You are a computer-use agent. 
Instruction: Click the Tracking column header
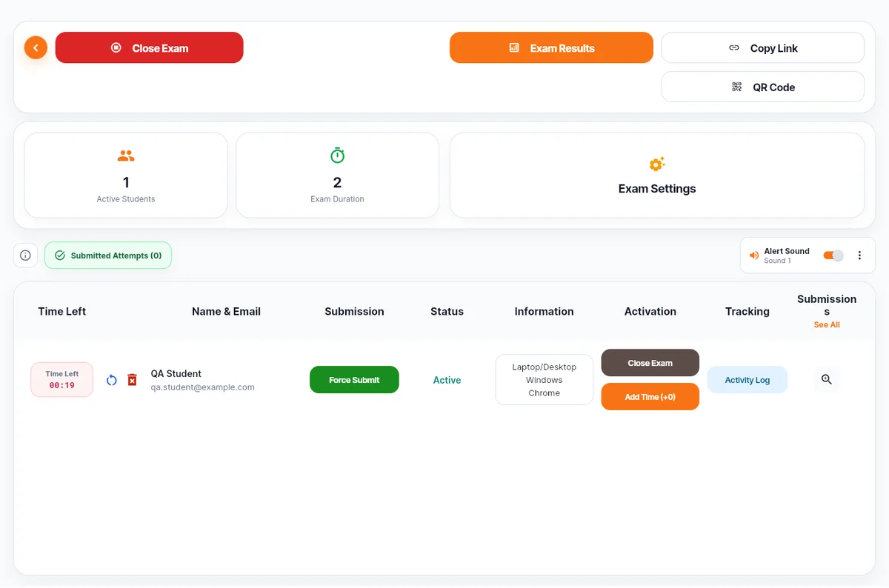pyautogui.click(x=747, y=312)
